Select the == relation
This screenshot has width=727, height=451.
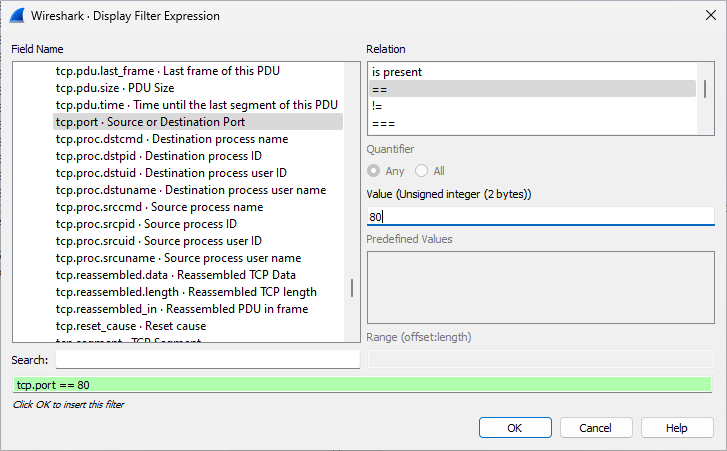[x=533, y=89]
